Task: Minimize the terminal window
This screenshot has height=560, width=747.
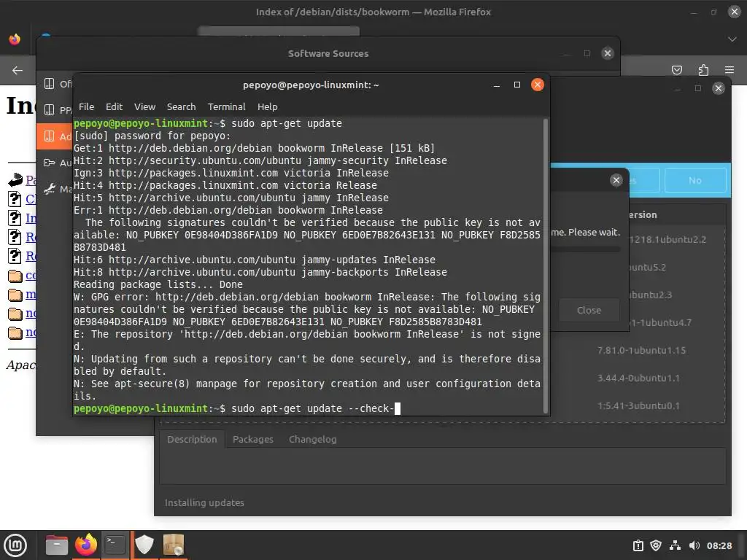Action: point(496,85)
